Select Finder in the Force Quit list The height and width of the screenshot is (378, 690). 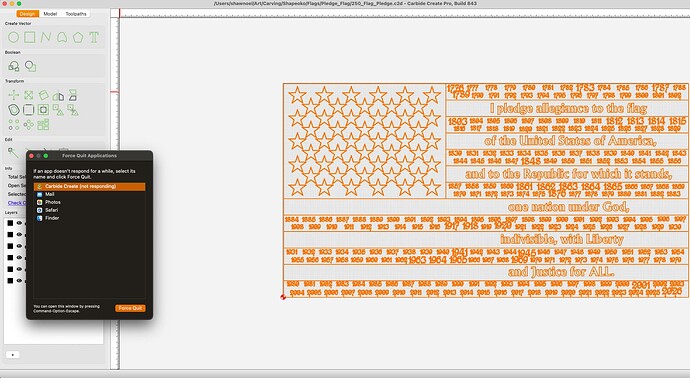[x=89, y=218]
